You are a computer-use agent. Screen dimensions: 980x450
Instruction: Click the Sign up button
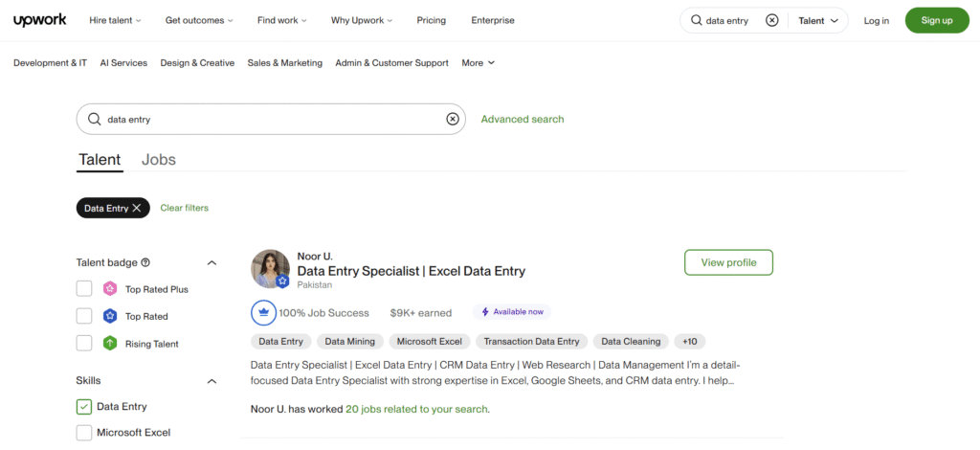937,20
